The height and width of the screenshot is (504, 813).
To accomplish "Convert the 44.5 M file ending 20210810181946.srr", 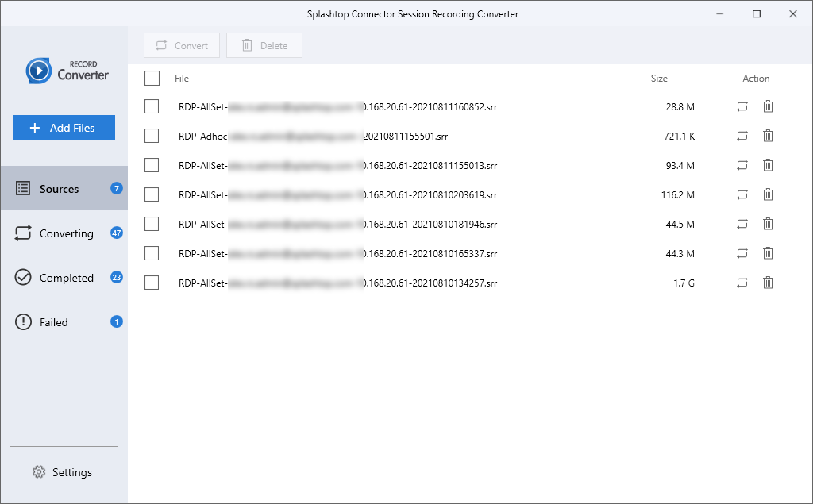I will tap(742, 224).
